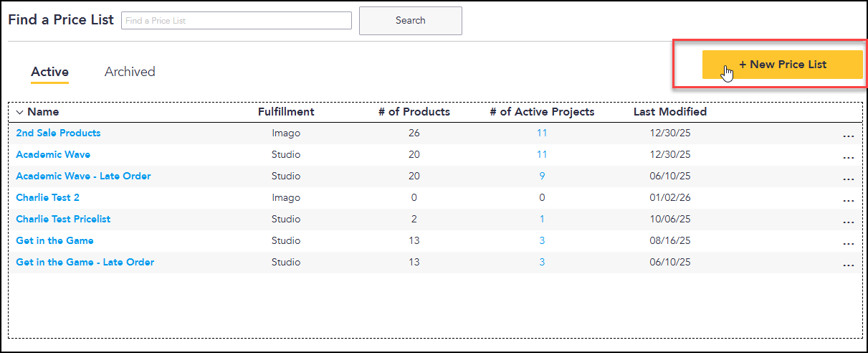Open more options for 2nd Sale Products
Viewport: 868px width, 353px height.
point(848,136)
